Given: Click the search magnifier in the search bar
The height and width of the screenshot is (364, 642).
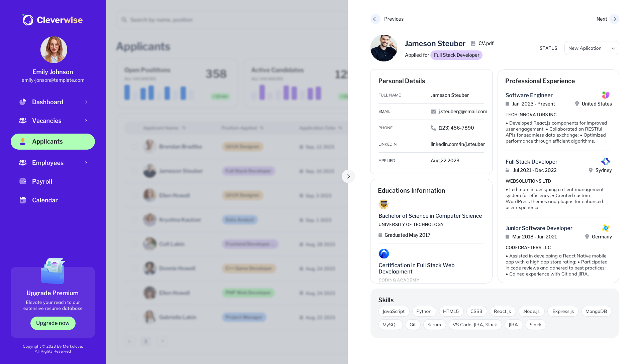Looking at the screenshot, I should (x=124, y=20).
